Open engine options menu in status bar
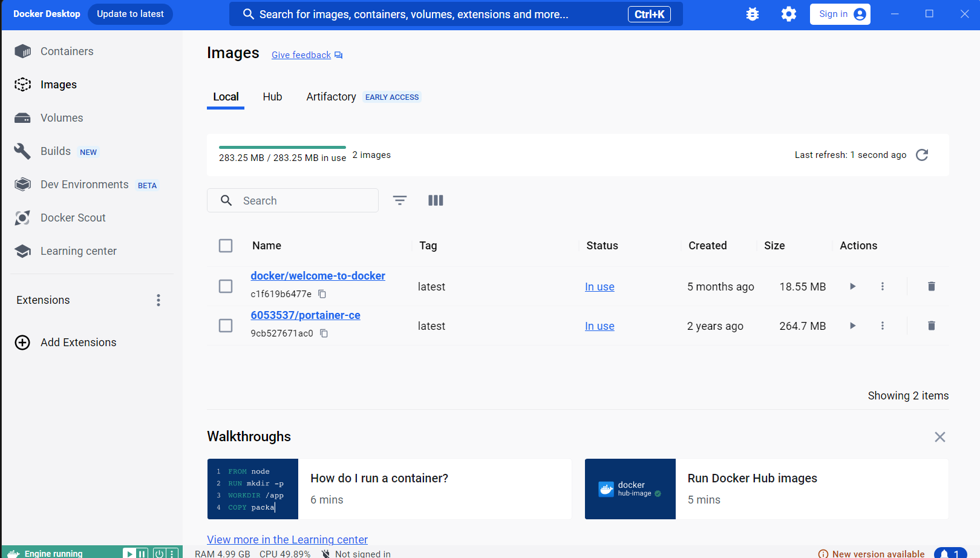The width and height of the screenshot is (980, 558). point(172,554)
